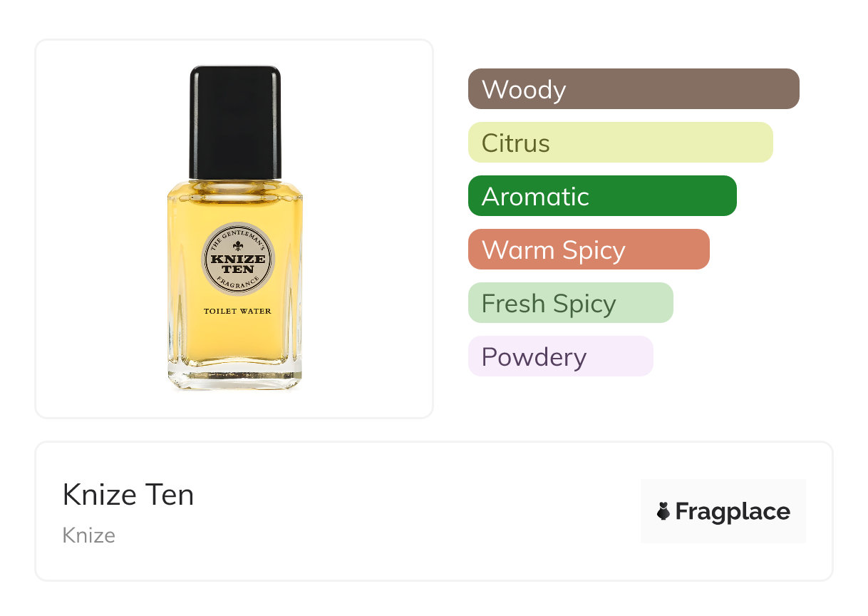Open the Knize Ten fragrance title

(x=128, y=495)
